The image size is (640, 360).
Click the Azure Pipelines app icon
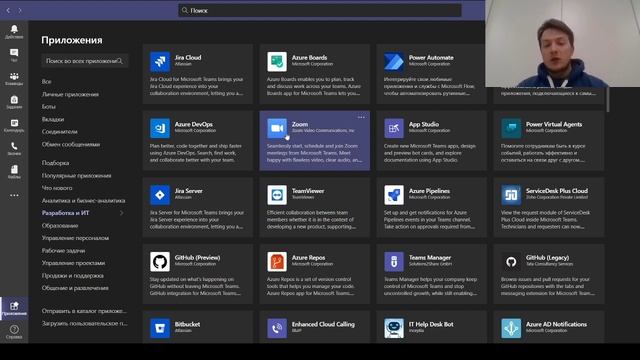(394, 195)
